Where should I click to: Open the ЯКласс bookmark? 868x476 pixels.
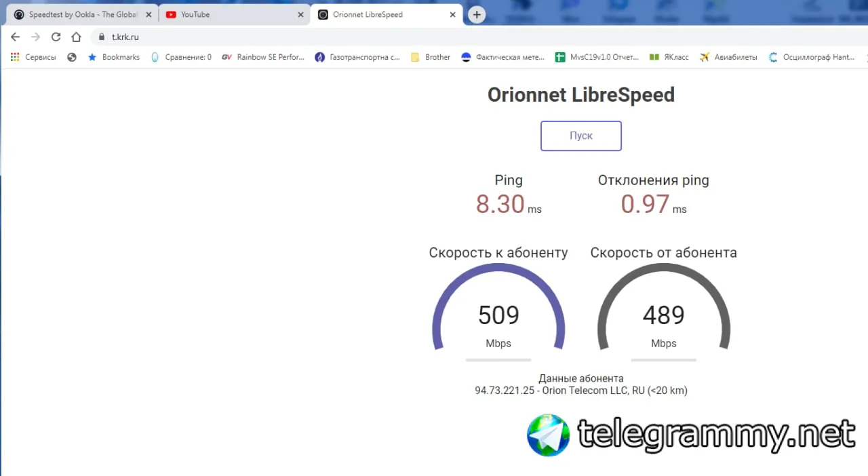pyautogui.click(x=669, y=57)
